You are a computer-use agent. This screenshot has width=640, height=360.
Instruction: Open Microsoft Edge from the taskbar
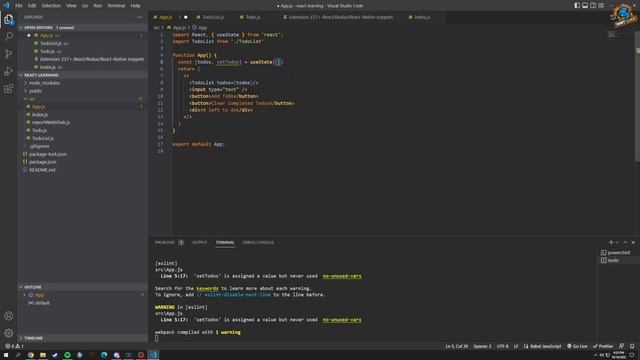[x=104, y=355]
